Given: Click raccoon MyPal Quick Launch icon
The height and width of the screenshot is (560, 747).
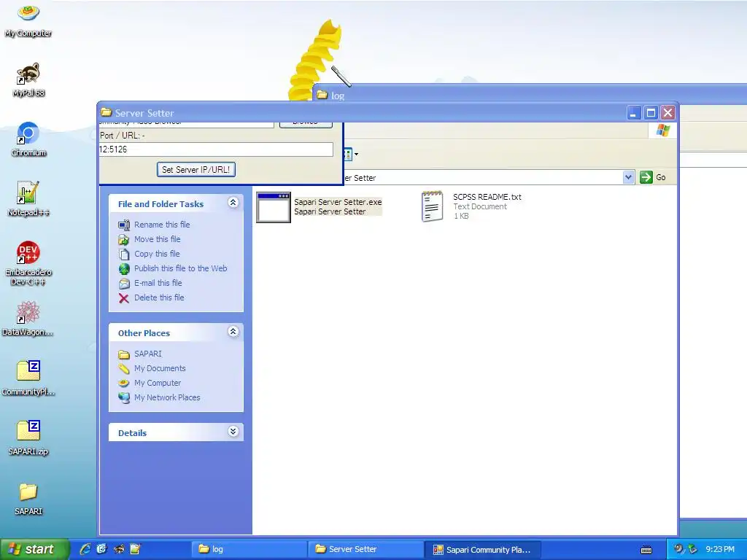Looking at the screenshot, I should pyautogui.click(x=119, y=549).
